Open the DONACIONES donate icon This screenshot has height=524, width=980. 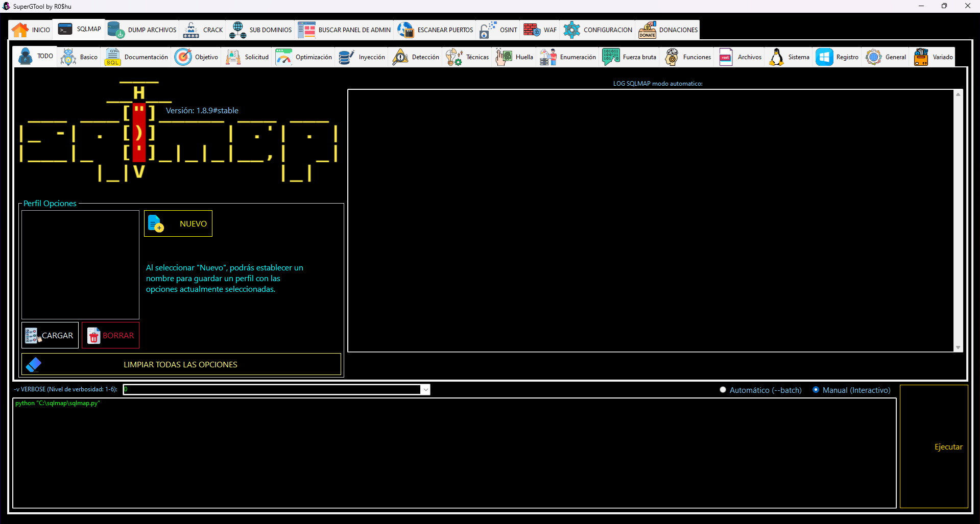coord(647,30)
